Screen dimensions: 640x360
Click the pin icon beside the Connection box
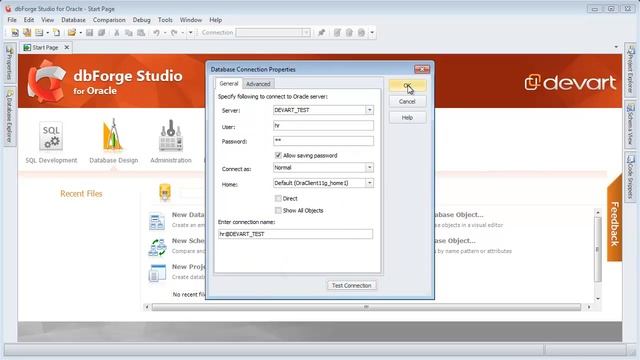322,33
